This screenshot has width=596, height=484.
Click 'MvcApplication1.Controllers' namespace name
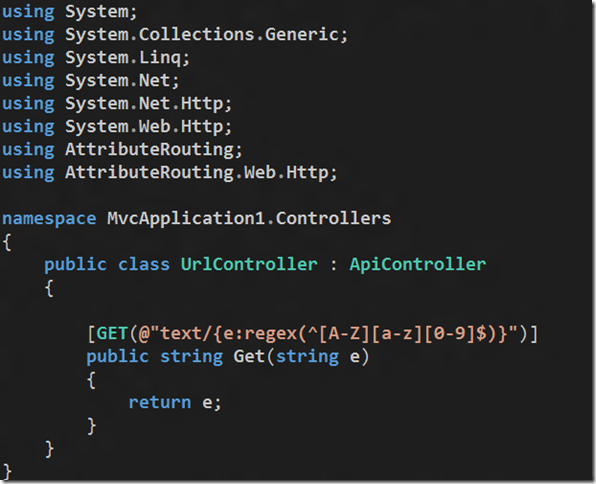249,219
